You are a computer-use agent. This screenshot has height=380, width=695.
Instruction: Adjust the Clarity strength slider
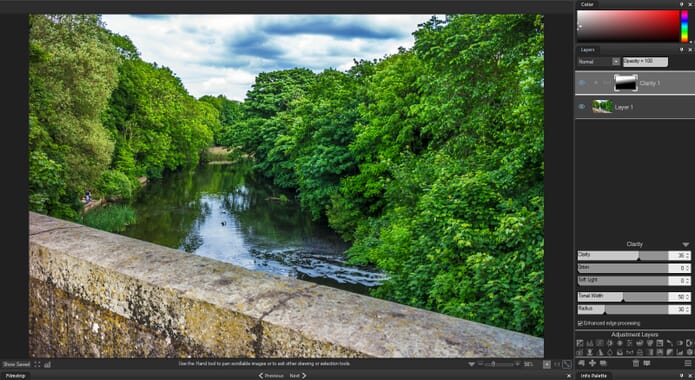tap(623, 255)
